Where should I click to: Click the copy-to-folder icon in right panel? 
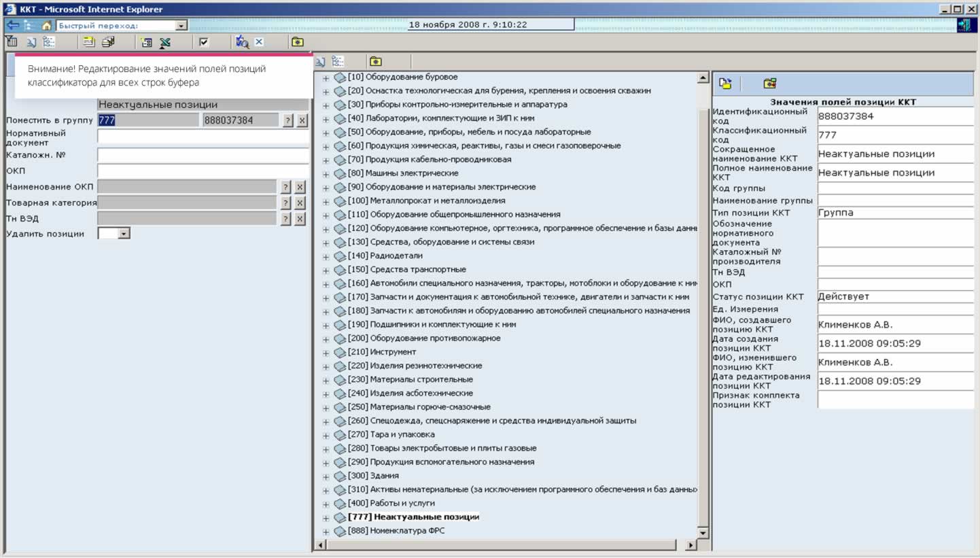click(x=726, y=84)
